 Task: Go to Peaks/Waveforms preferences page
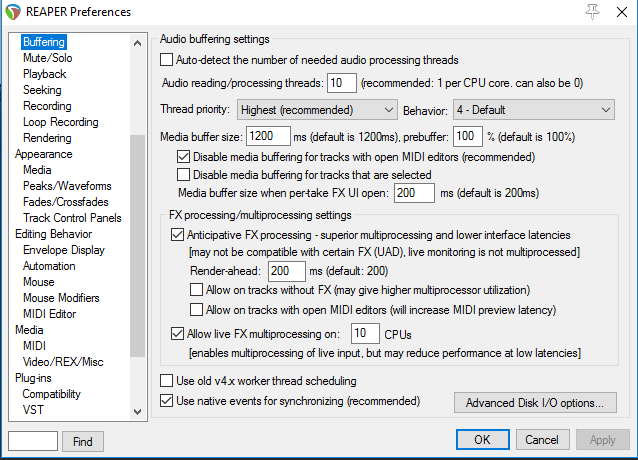coord(67,186)
